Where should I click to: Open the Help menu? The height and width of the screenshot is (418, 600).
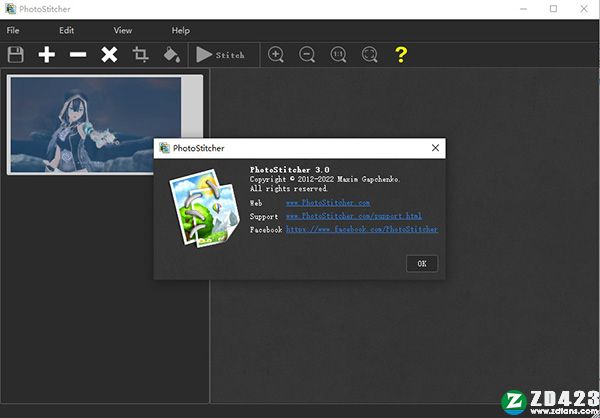point(181,31)
